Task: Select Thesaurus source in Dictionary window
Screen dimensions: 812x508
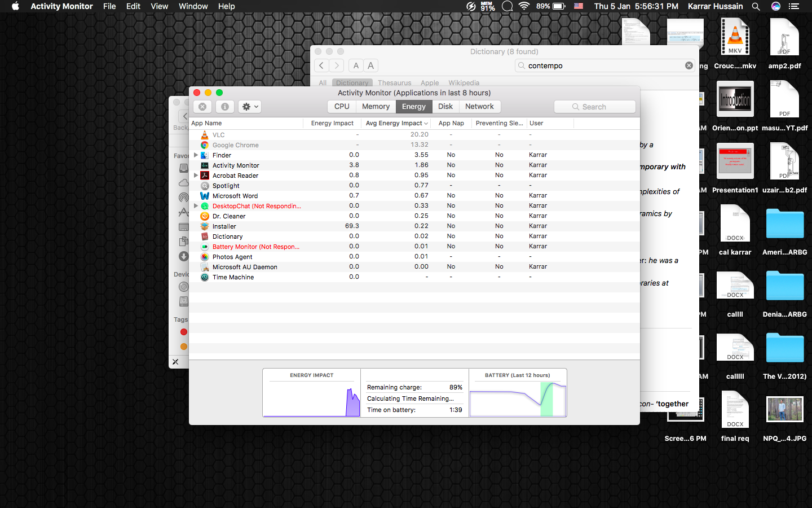Action: [394, 83]
